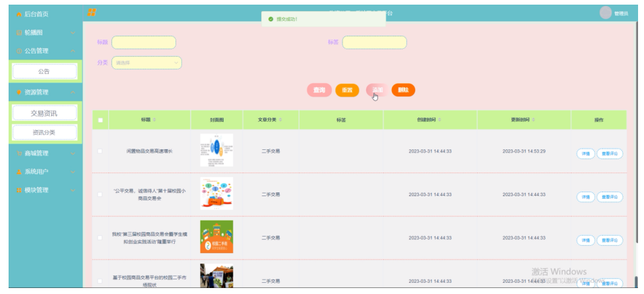The width and height of the screenshot is (644, 294).
Task: Click the notice icon beside 公告管理
Action: click(19, 51)
